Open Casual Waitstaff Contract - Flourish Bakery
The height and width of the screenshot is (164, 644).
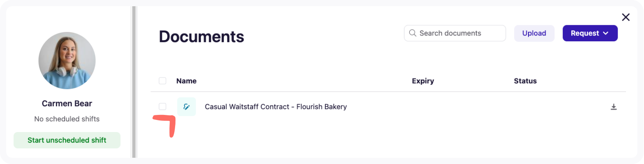(275, 107)
